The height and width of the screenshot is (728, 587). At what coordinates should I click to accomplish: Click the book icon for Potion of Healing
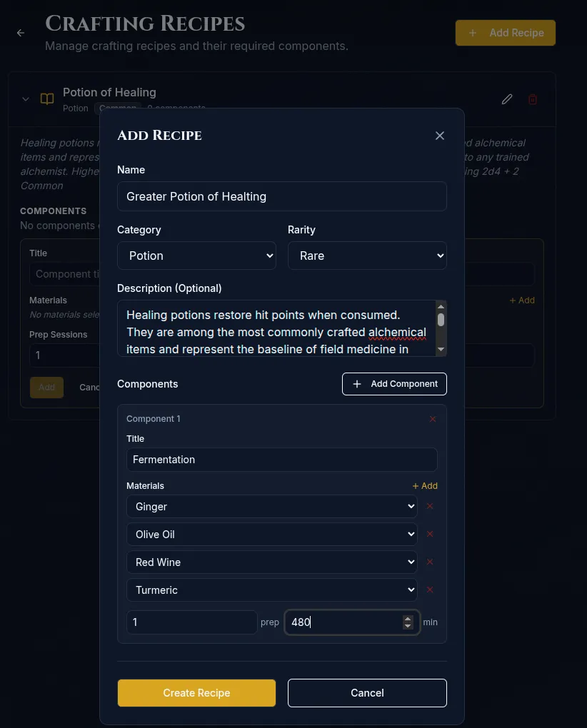(47, 99)
